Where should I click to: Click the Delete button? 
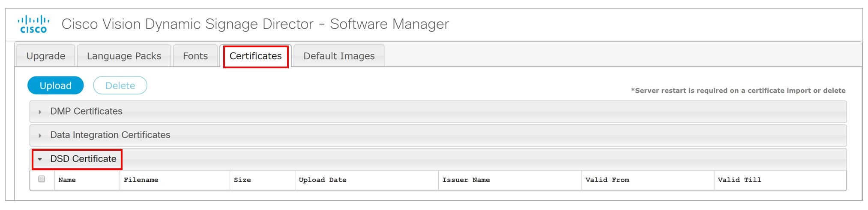coord(120,85)
